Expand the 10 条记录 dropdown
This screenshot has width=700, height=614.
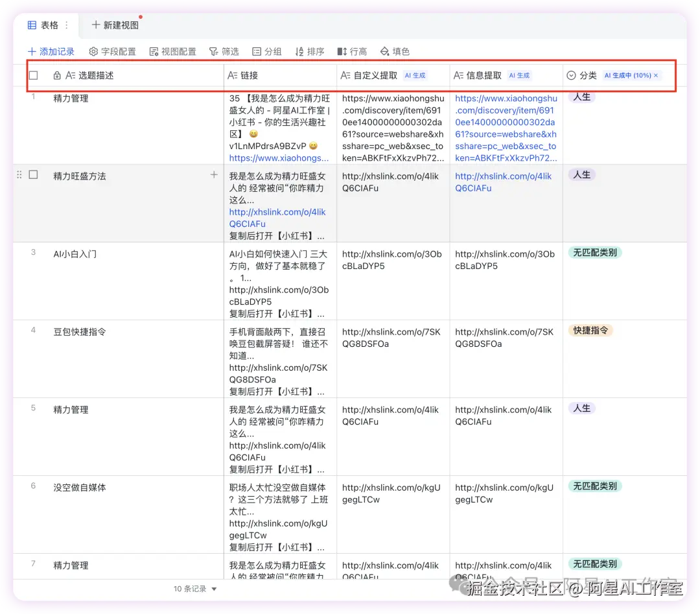coord(195,589)
